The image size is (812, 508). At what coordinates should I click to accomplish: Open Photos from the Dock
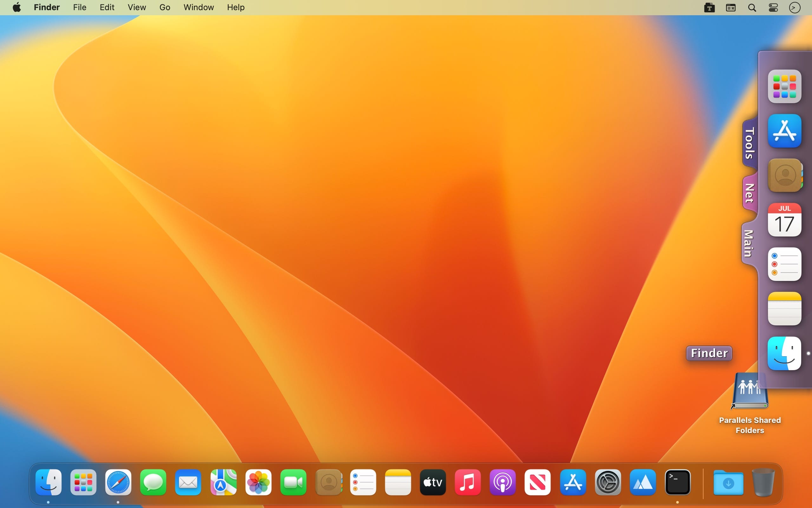tap(259, 482)
